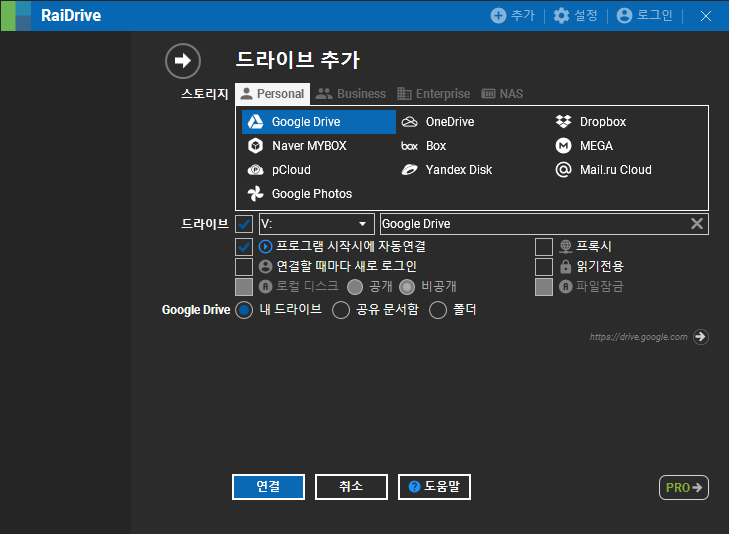Select 내 드라이브 radio option
Screen dimensions: 729x534
244,310
